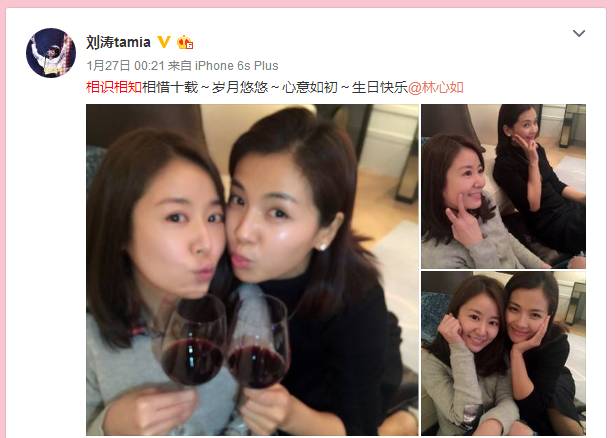Click the red 相识相知 highlighted text
This screenshot has width=615, height=438.
(x=114, y=87)
